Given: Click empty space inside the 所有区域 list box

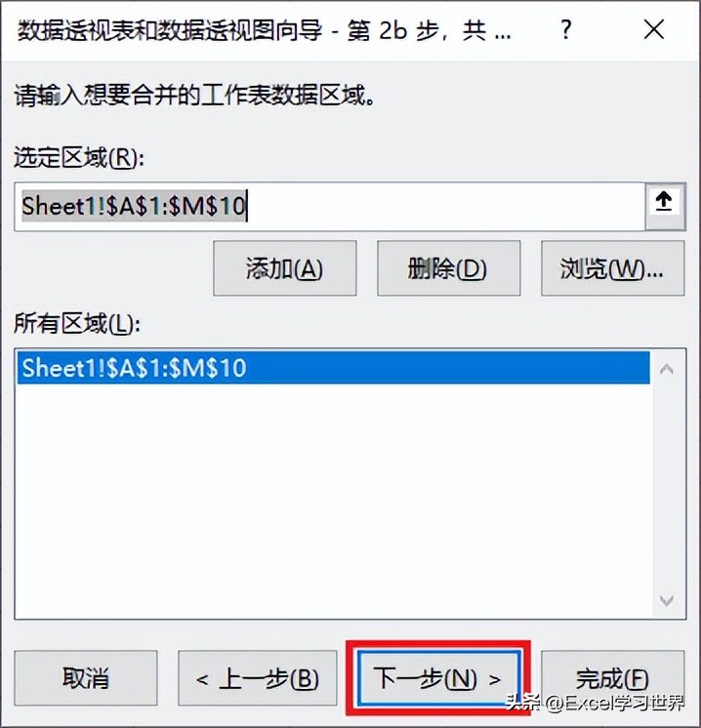Looking at the screenshot, I should tap(333, 502).
